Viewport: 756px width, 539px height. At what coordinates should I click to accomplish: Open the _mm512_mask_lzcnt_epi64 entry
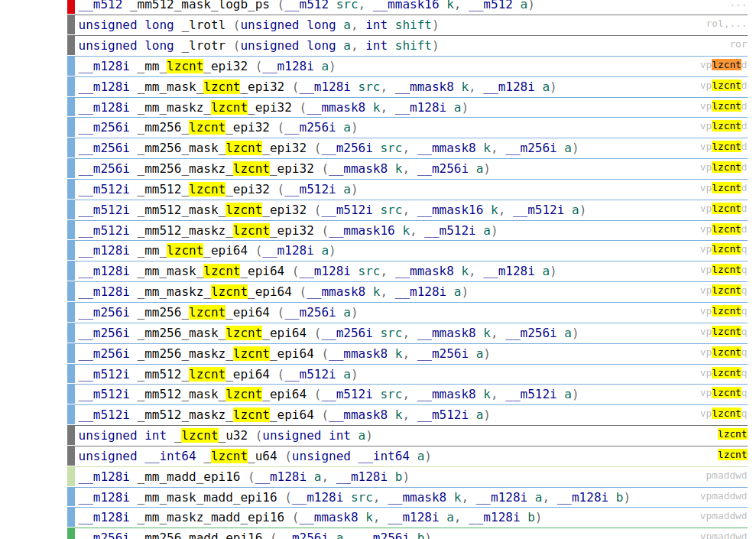407,395
